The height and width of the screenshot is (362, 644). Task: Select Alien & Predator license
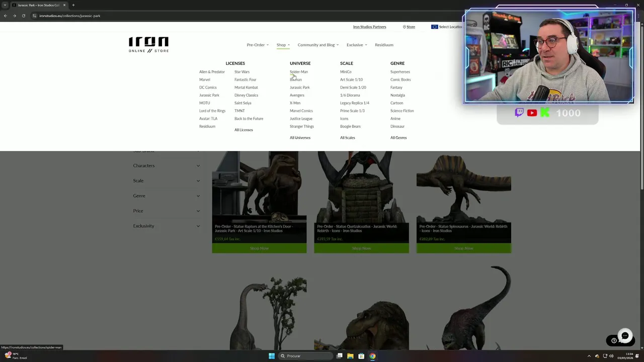(212, 72)
